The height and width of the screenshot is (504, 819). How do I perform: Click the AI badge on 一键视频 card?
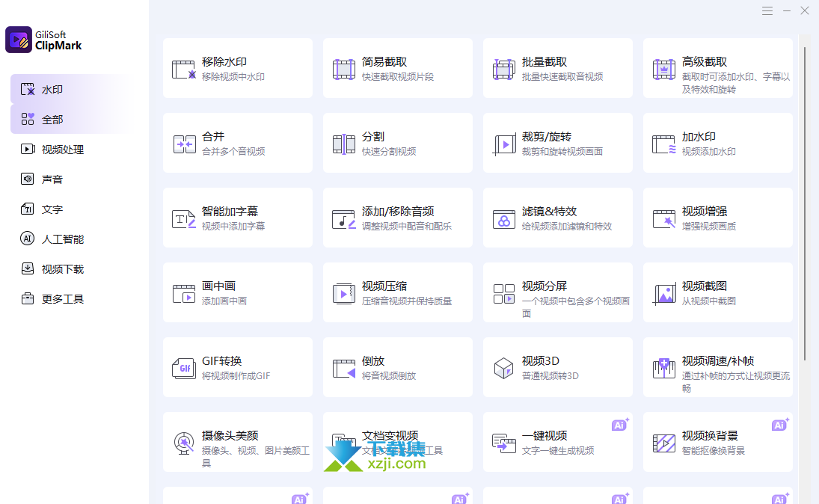620,425
